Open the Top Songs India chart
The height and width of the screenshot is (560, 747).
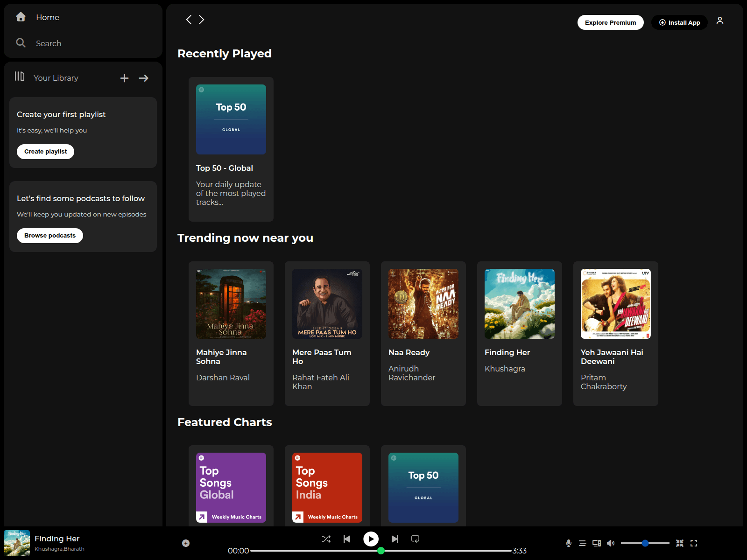click(x=327, y=488)
